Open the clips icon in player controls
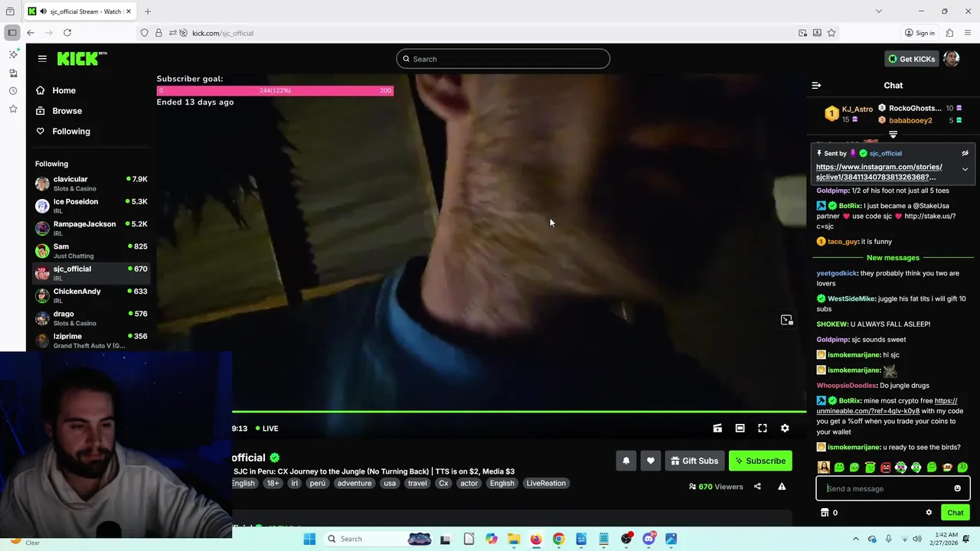980x551 pixels. click(717, 429)
